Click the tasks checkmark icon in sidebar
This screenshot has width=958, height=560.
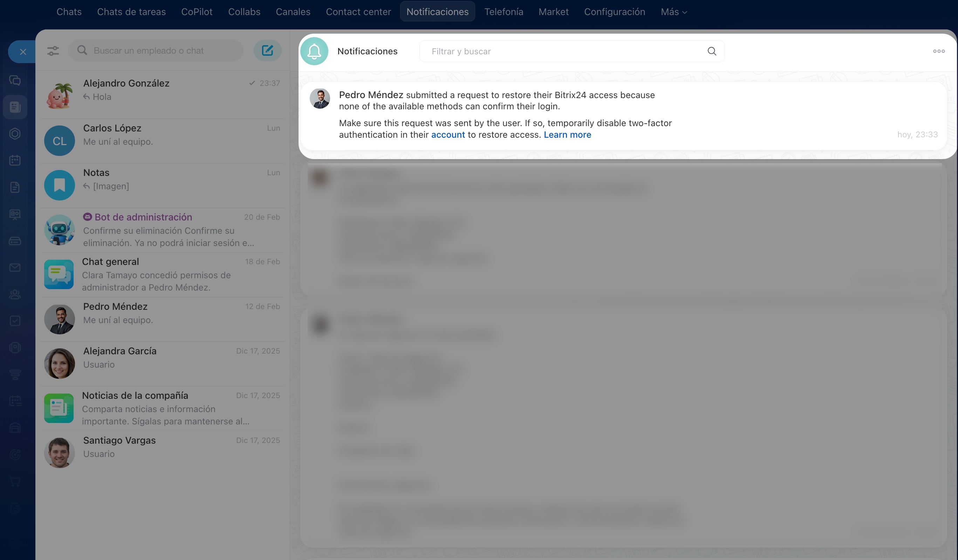[x=15, y=321]
